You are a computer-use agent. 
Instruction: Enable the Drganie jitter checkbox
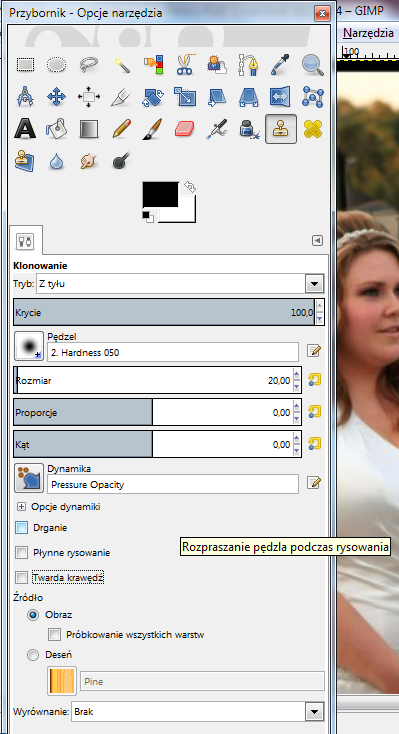point(22,528)
